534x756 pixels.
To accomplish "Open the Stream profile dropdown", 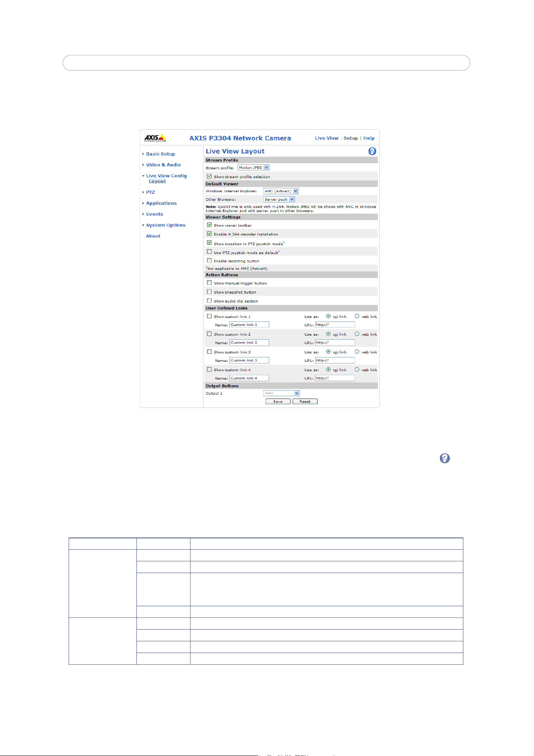I will pos(253,168).
